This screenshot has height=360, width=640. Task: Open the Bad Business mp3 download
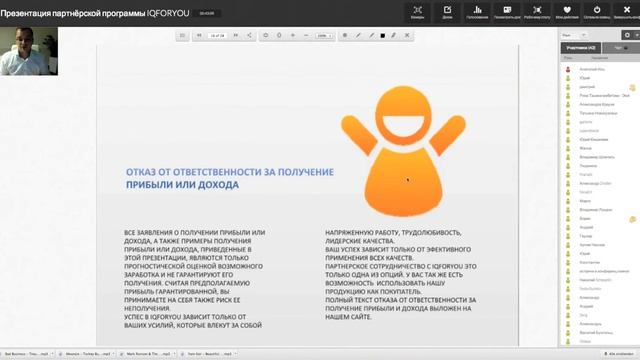click(x=26, y=354)
